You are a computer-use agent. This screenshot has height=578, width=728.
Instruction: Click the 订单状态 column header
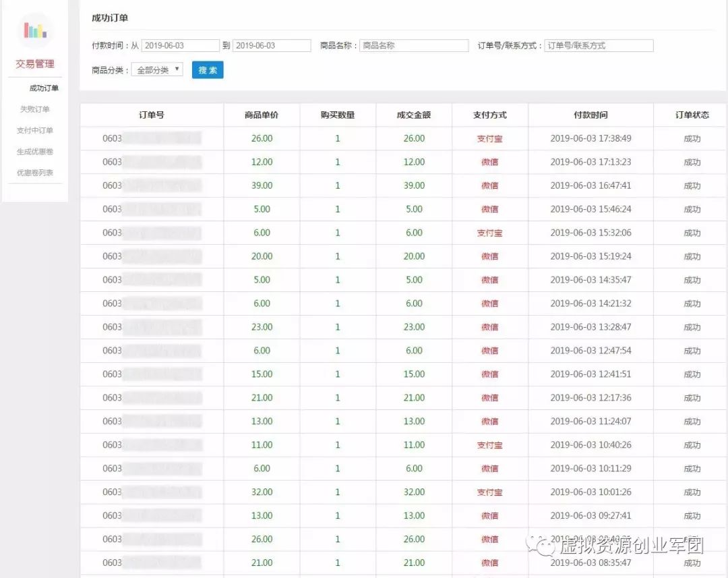691,115
